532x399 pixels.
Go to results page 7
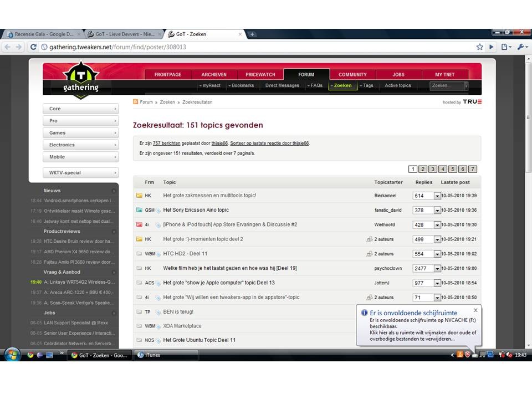(473, 169)
